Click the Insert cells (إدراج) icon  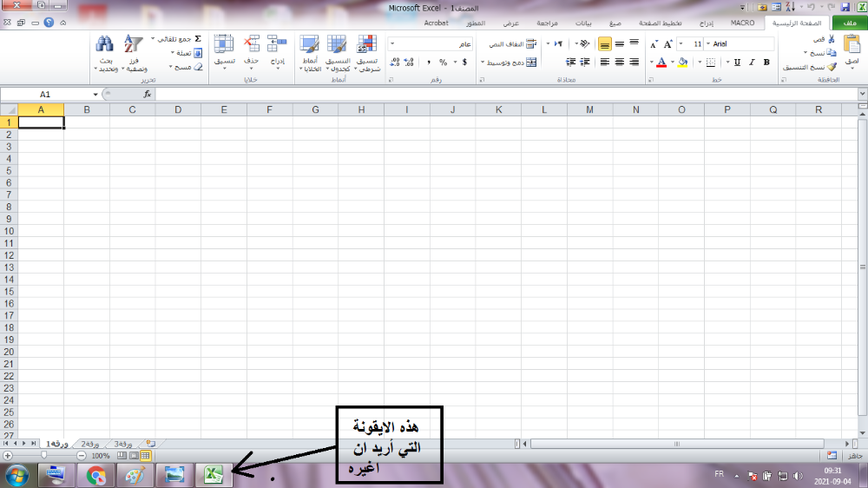tap(277, 43)
